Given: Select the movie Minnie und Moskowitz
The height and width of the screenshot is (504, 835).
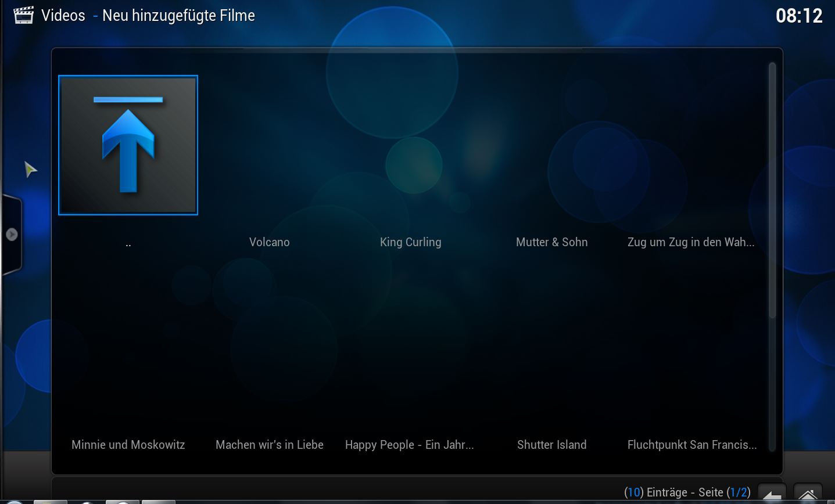Looking at the screenshot, I should click(x=128, y=445).
